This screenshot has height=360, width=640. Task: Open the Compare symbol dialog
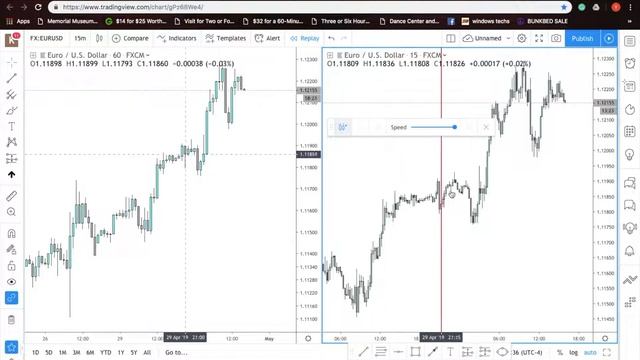coord(130,38)
